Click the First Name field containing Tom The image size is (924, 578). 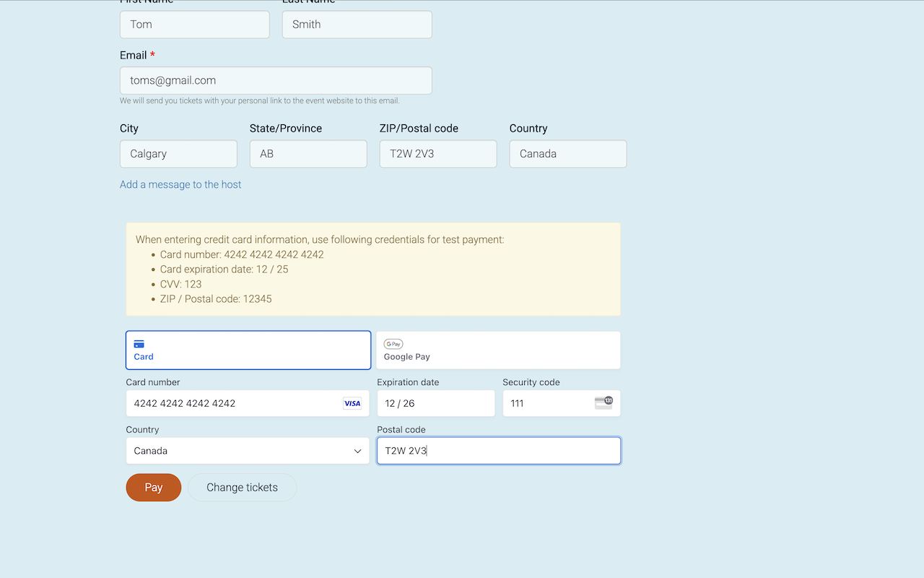[194, 25]
